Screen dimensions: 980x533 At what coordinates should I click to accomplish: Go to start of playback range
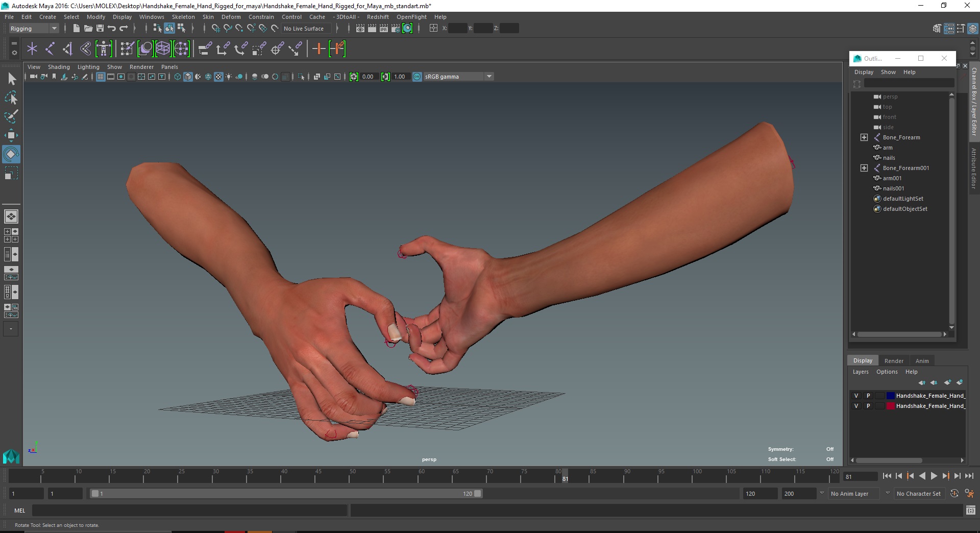click(x=887, y=476)
